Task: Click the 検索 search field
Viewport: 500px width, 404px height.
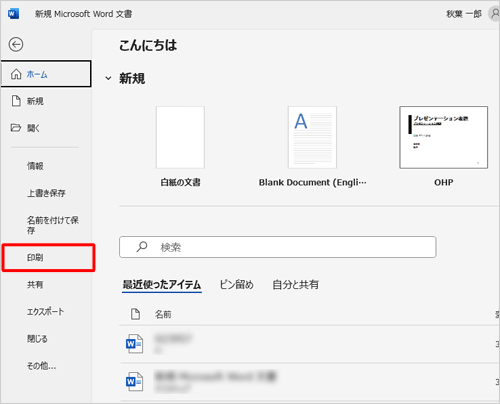Action: [x=278, y=247]
